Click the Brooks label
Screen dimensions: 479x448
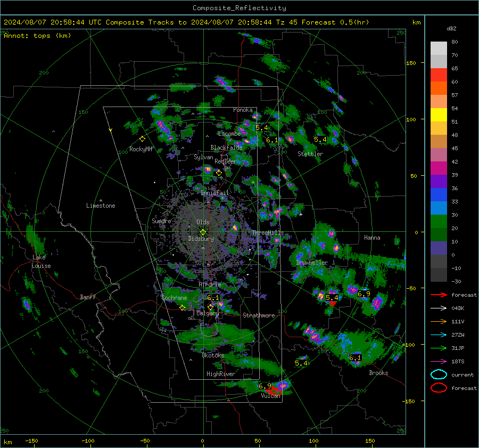click(x=378, y=373)
